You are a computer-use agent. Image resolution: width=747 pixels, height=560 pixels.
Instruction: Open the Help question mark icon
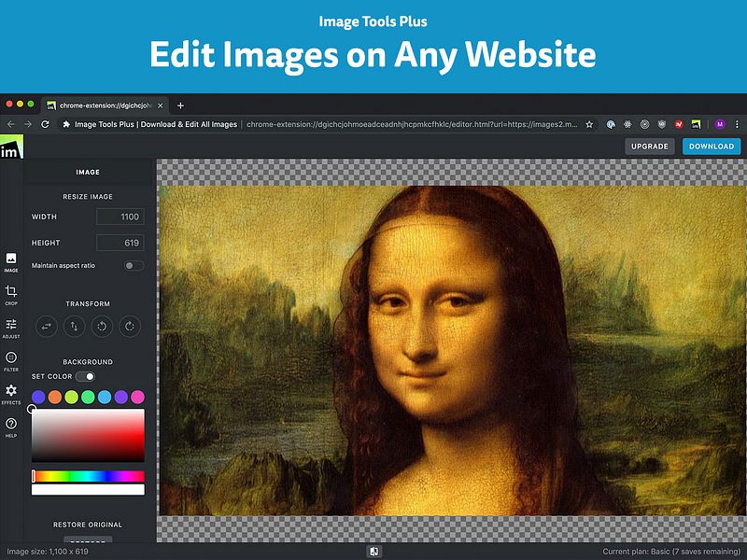(x=11, y=427)
